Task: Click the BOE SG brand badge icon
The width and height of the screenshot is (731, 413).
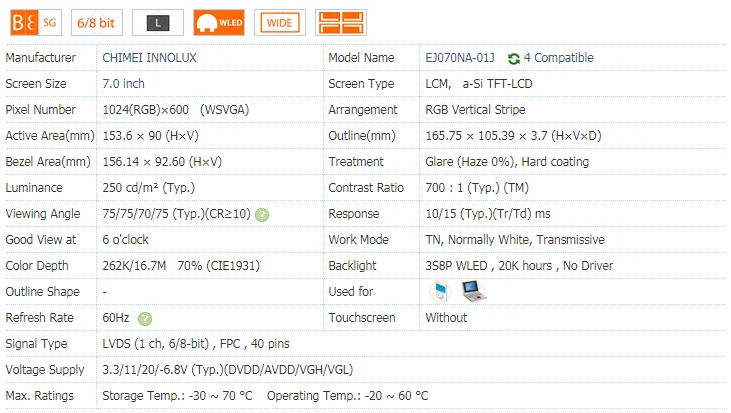Action: tap(36, 22)
